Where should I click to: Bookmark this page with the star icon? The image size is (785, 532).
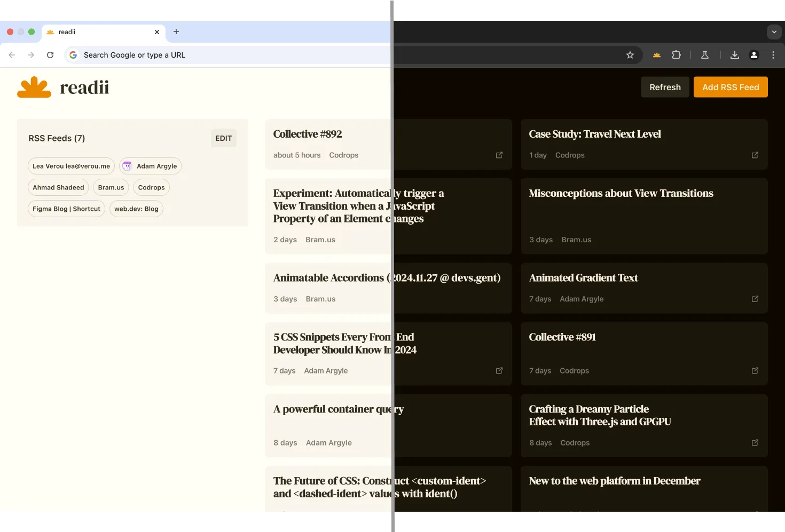[630, 55]
